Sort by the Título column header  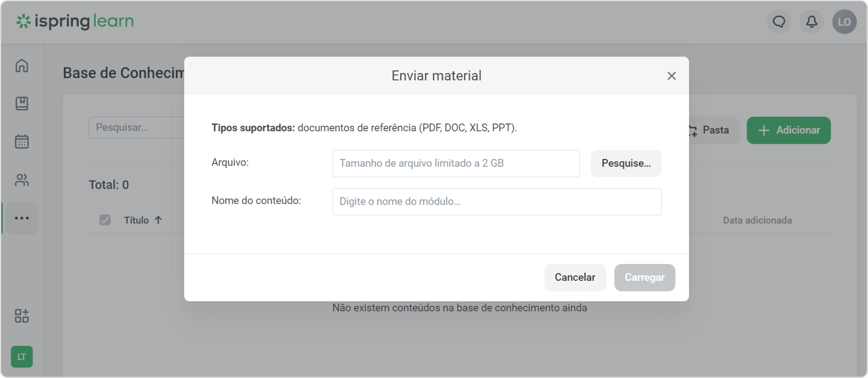tap(136, 220)
